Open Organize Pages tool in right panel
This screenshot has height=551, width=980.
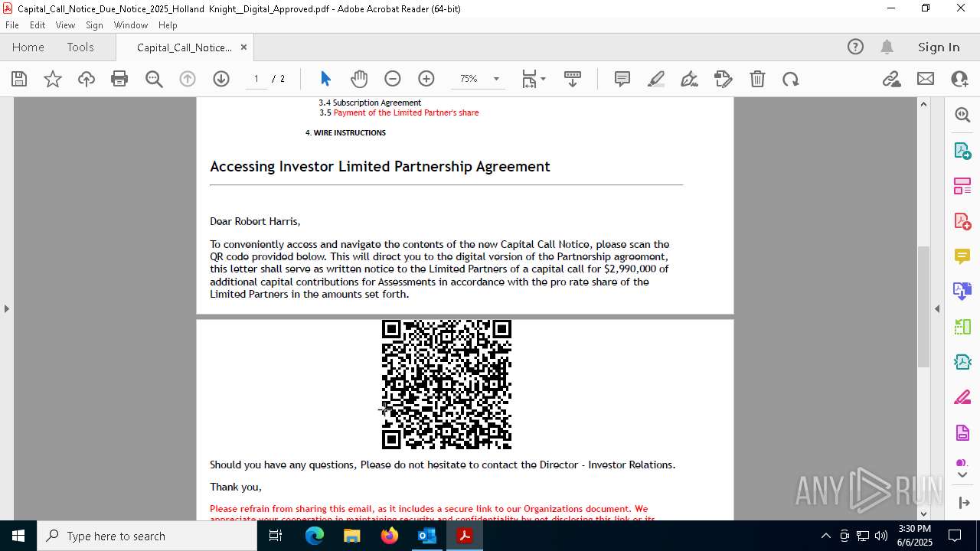(962, 186)
